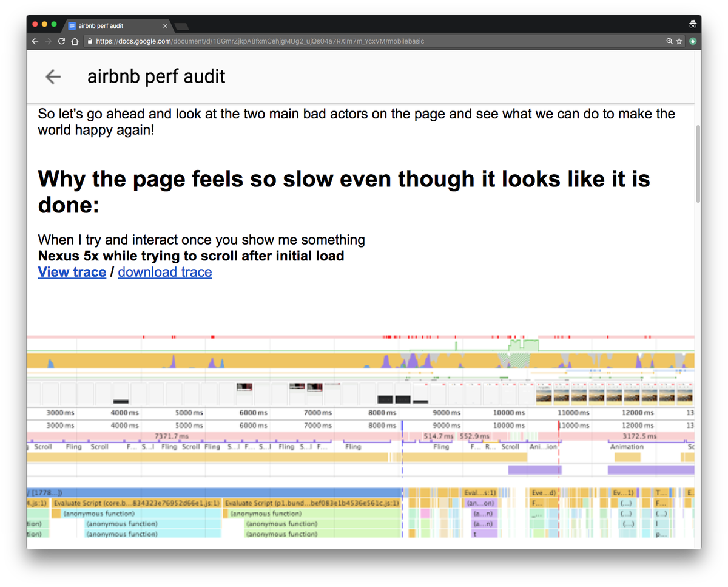Open the 'View trace' link
This screenshot has width=728, height=587.
tap(72, 272)
